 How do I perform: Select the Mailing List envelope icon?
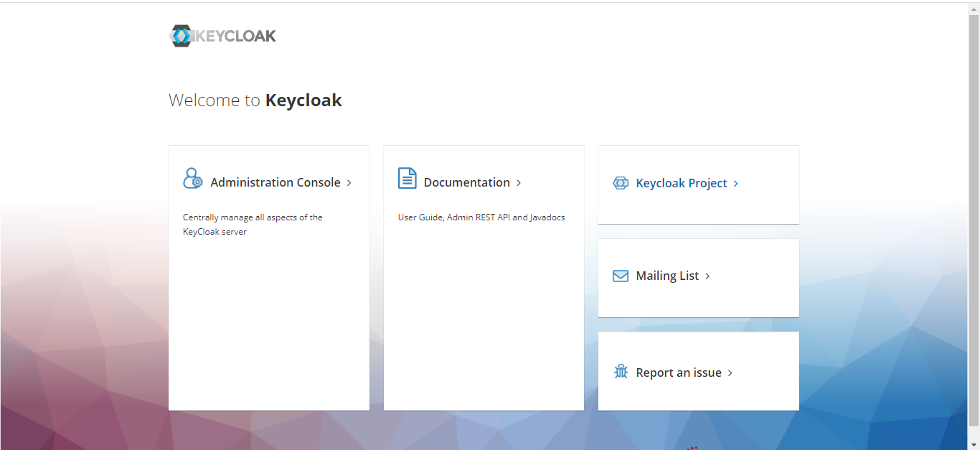pos(620,276)
